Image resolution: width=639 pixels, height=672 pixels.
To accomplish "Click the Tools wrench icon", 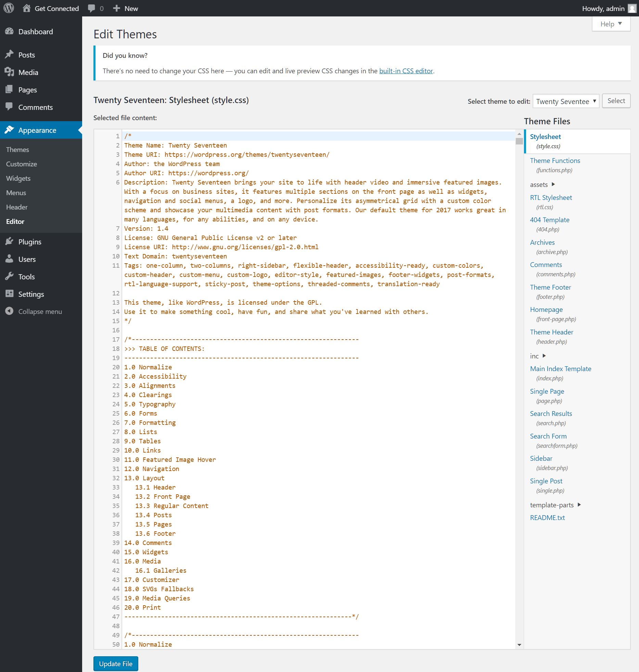I will [x=9, y=277].
